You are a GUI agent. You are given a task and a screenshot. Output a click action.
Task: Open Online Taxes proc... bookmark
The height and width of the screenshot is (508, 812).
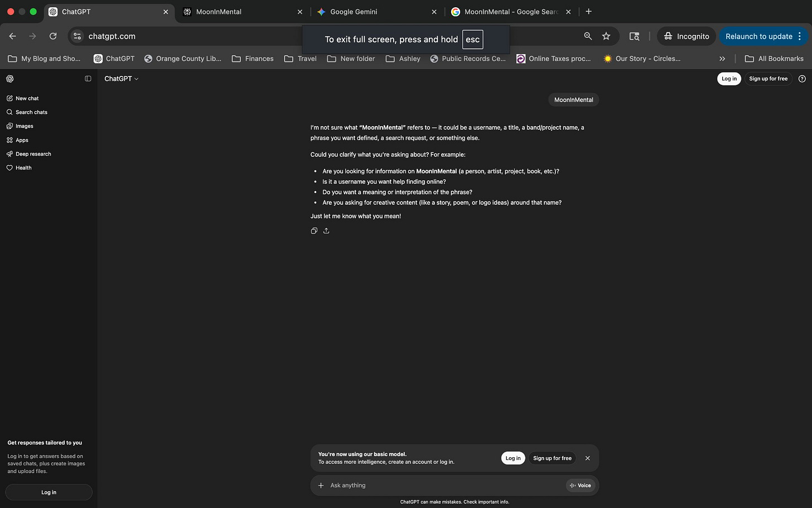(554, 59)
